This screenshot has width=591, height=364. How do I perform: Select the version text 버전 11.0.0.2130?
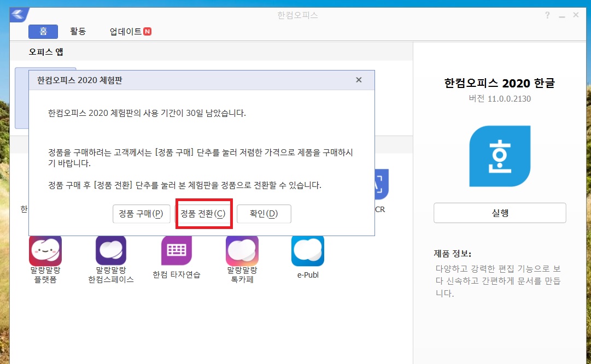click(x=500, y=99)
